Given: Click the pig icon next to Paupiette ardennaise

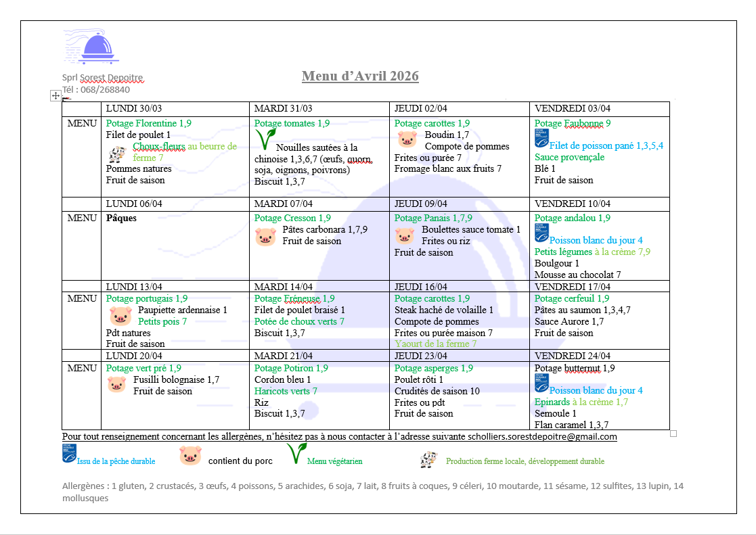Looking at the screenshot, I should coord(120,315).
